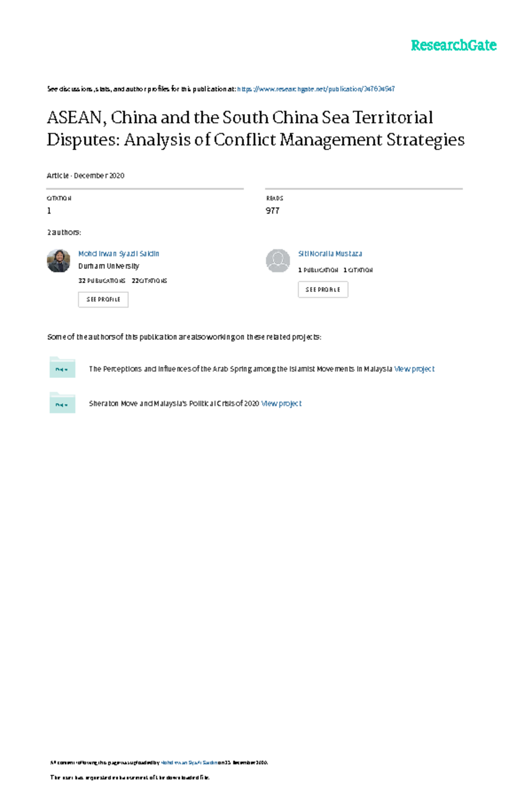Screen dimensions: 532x798
Task: Click Siti Noralia Mustaza's placeholder avatar
Action: tap(278, 261)
